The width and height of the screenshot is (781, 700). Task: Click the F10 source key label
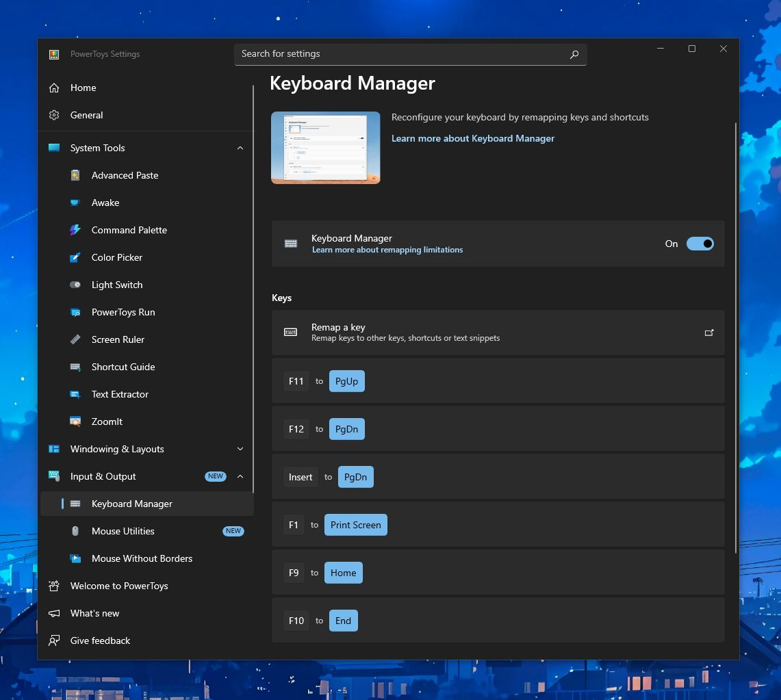[296, 621]
